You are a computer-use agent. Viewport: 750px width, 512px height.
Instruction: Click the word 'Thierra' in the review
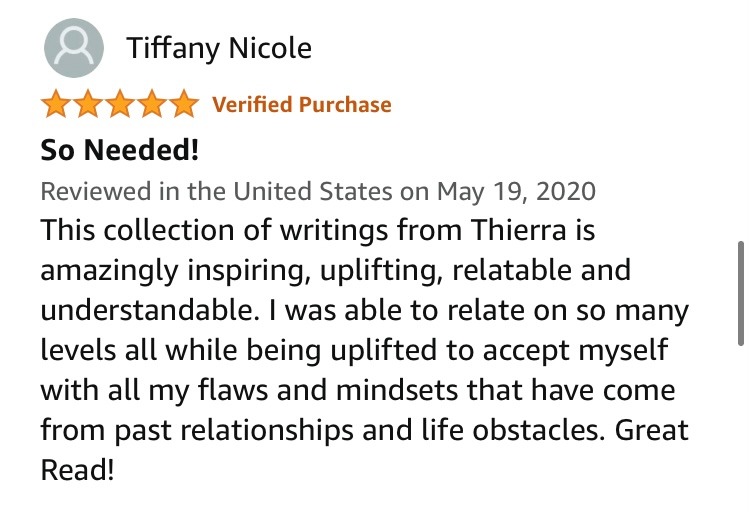point(519,230)
